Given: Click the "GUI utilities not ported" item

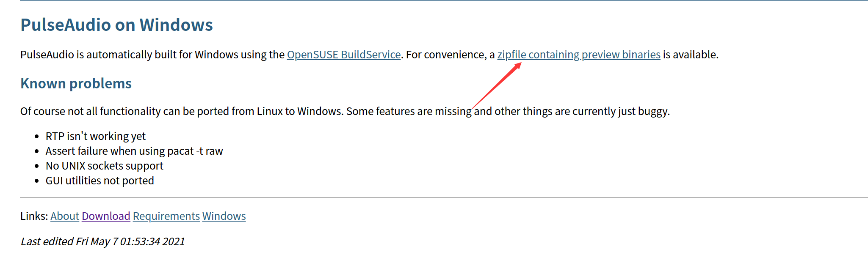Looking at the screenshot, I should click(x=100, y=181).
